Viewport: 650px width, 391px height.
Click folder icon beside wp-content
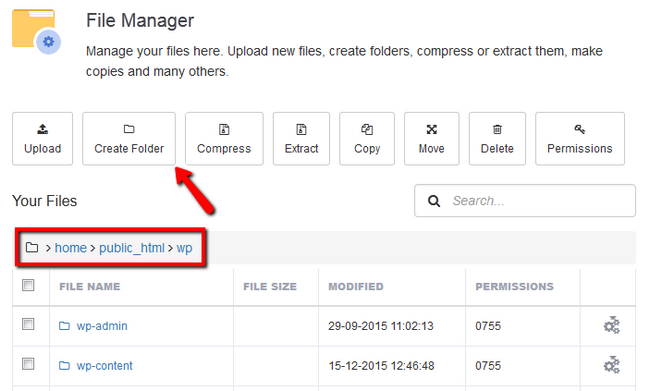click(64, 366)
